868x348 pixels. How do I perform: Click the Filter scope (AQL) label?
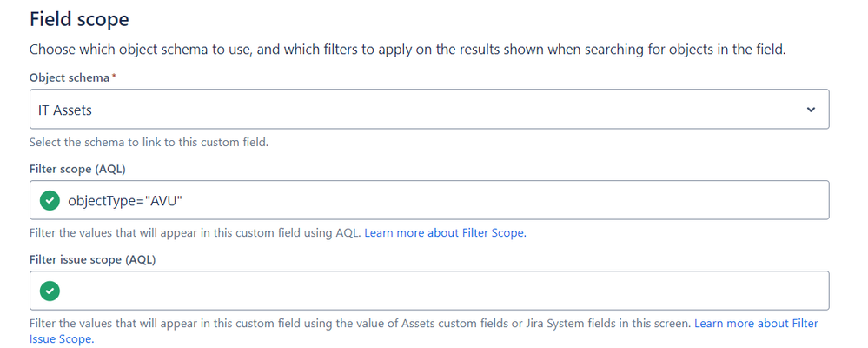tap(77, 169)
